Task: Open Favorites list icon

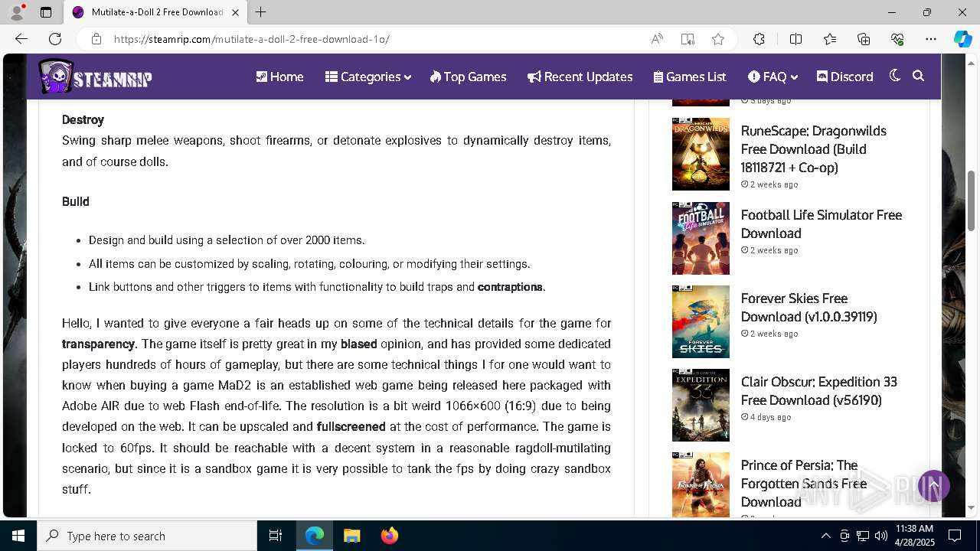Action: click(x=830, y=39)
